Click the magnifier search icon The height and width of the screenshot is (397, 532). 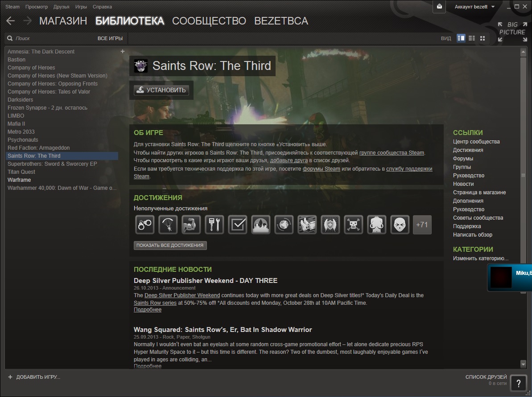point(10,38)
